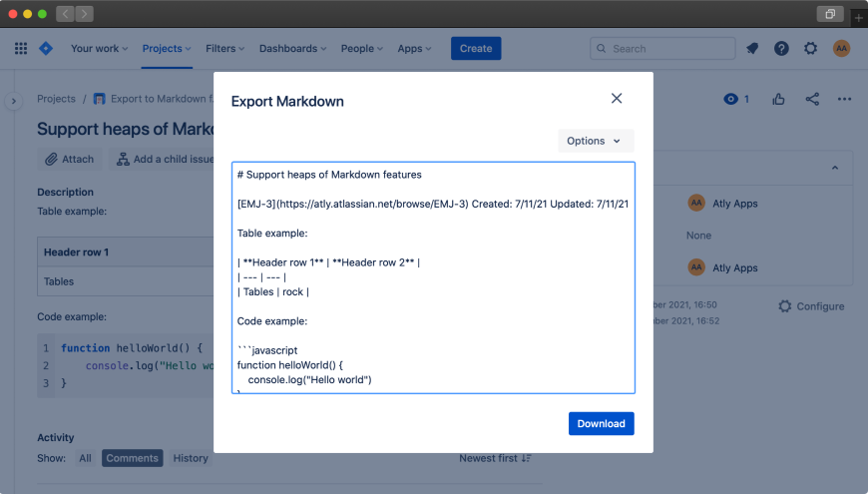This screenshot has height=494, width=868.
Task: Open the Projects menu
Action: [167, 48]
